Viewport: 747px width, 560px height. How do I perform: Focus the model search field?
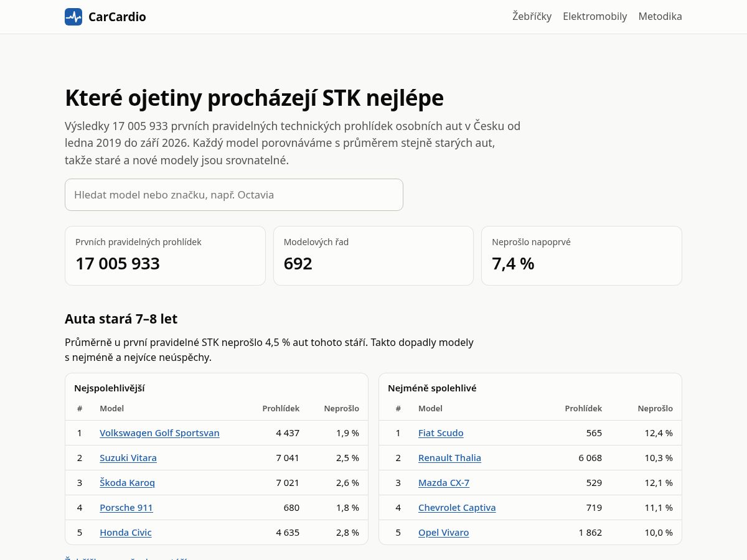tap(234, 195)
